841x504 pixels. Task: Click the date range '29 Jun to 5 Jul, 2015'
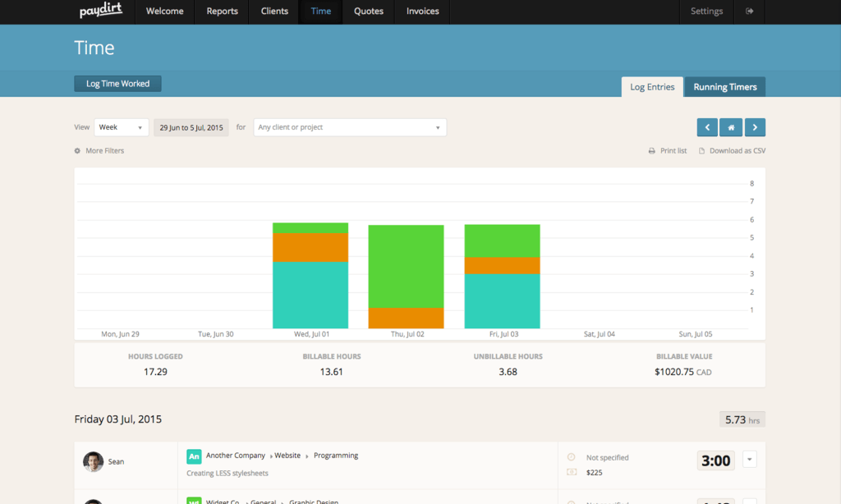click(x=191, y=127)
